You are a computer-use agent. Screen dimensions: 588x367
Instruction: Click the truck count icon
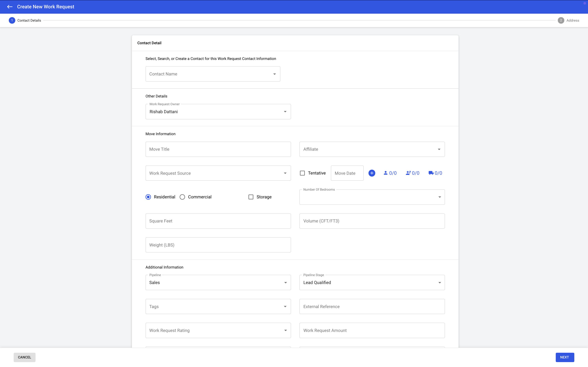tap(431, 173)
